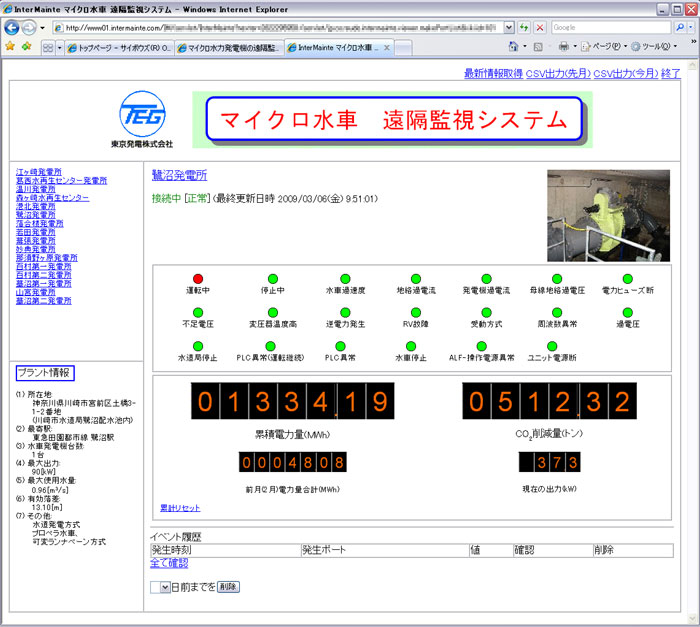Screen dimensions: 700x627
Task: Switch to the マイクロ水力発電機の遠隔監視 tab
Action: pos(228,47)
